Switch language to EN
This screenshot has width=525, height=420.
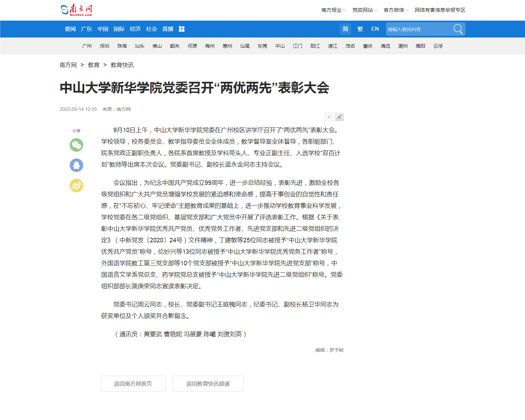375,29
